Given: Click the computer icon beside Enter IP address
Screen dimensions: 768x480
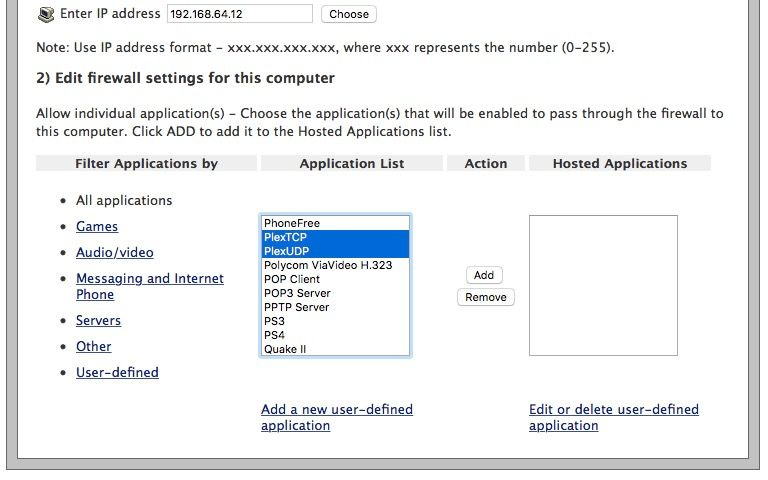Looking at the screenshot, I should (46, 14).
